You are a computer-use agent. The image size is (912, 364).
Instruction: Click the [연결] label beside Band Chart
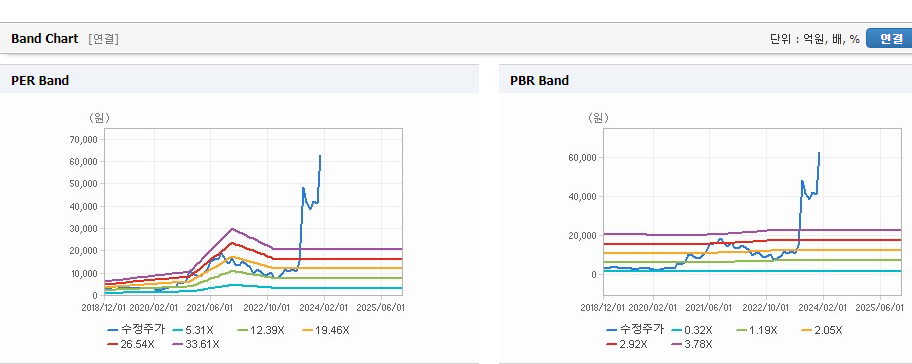[103, 39]
